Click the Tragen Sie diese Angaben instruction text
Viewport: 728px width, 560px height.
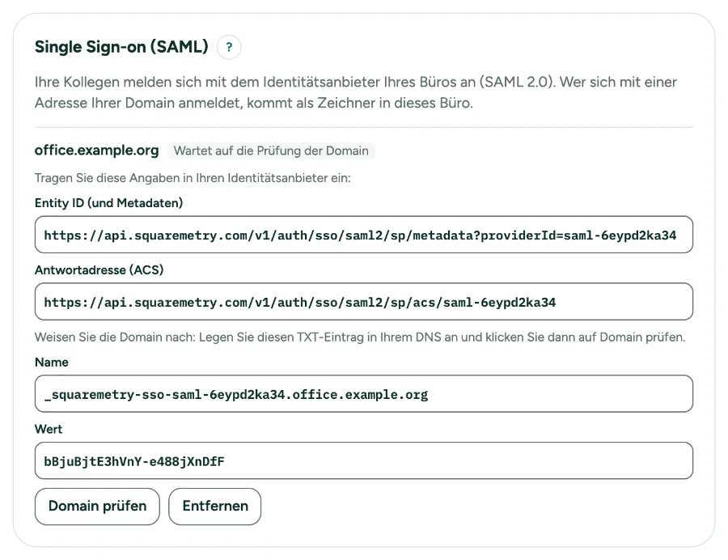[193, 178]
